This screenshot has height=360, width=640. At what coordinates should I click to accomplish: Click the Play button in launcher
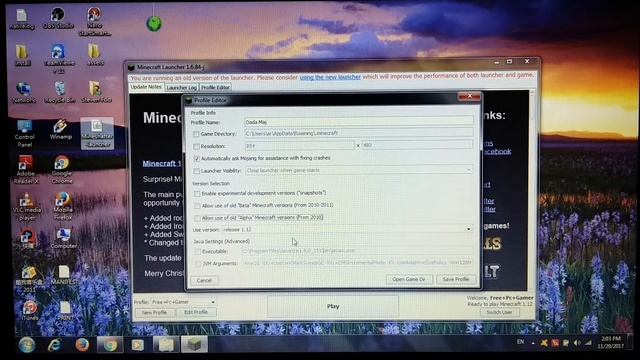[333, 306]
